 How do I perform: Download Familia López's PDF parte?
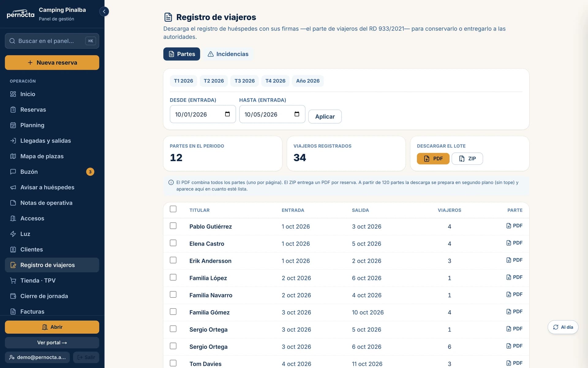coord(514,277)
